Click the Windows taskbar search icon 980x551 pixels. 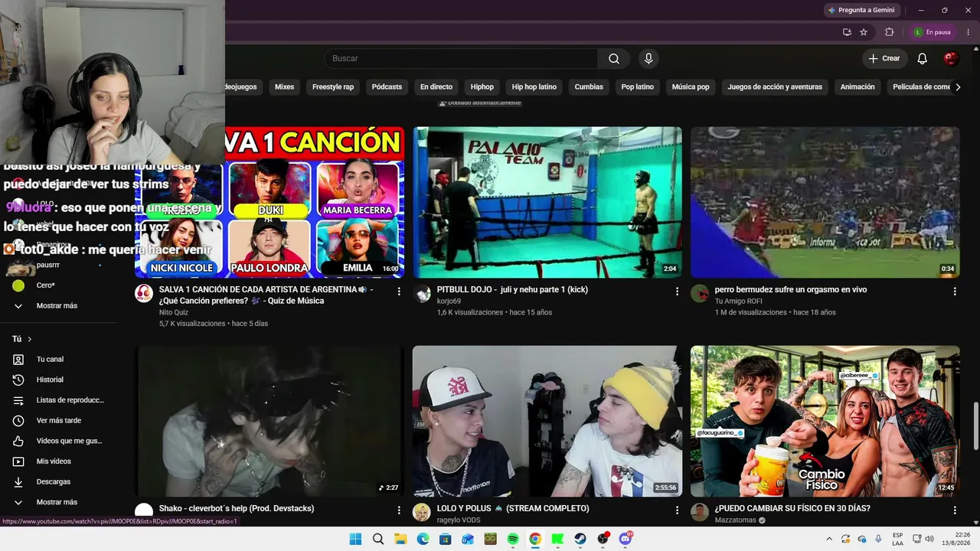pos(377,539)
